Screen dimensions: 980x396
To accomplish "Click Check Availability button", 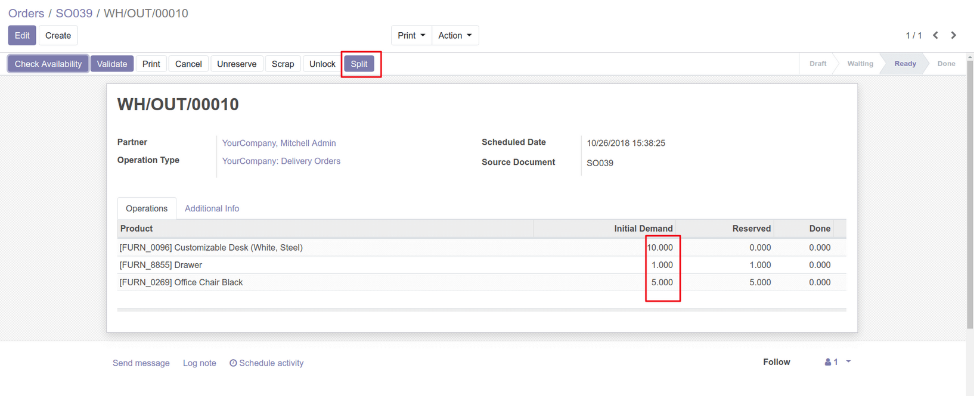I will [x=48, y=64].
